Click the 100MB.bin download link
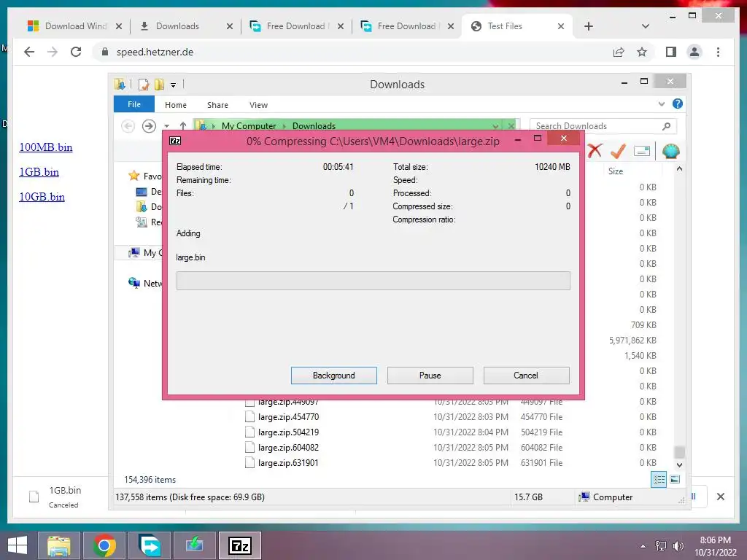747x560 pixels. [x=46, y=147]
